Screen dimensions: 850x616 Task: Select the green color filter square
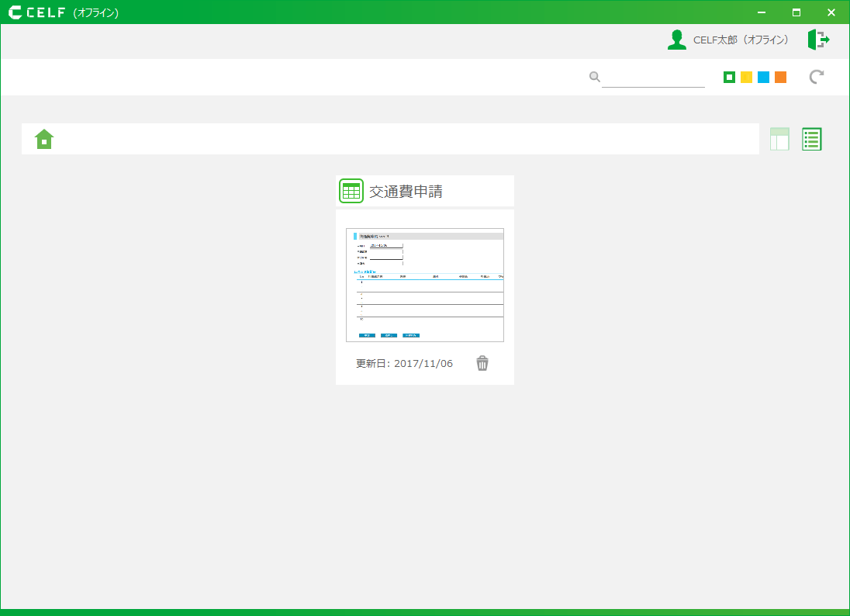point(729,78)
